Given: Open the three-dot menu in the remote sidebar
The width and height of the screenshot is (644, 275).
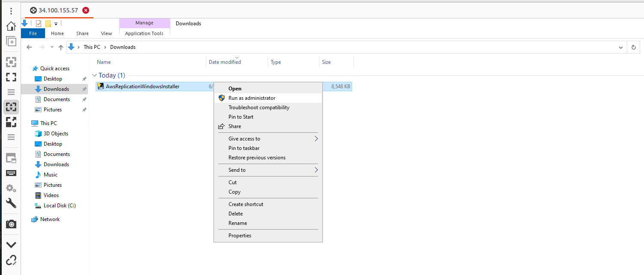Looking at the screenshot, I should click(11, 11).
